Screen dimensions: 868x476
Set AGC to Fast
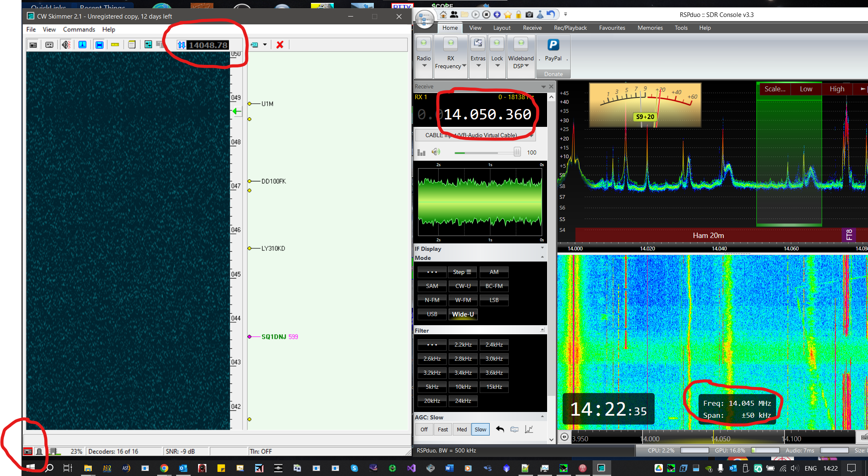tap(442, 429)
